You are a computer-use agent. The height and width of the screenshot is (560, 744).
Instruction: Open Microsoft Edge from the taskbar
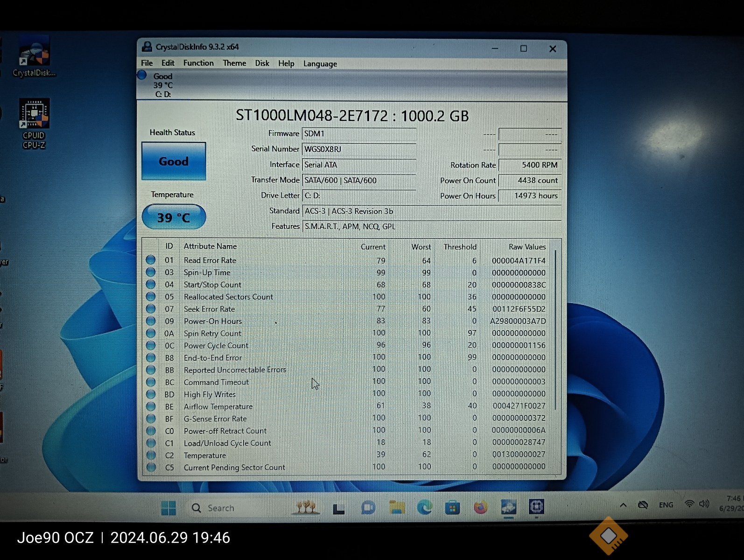tap(424, 507)
